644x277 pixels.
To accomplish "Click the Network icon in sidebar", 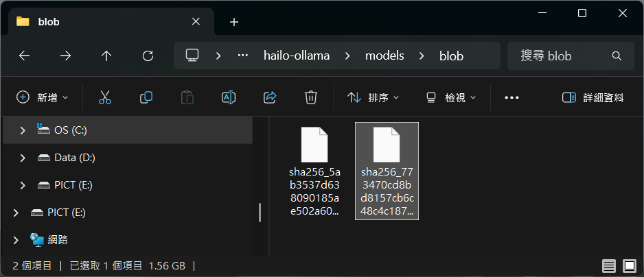I will click(x=37, y=240).
